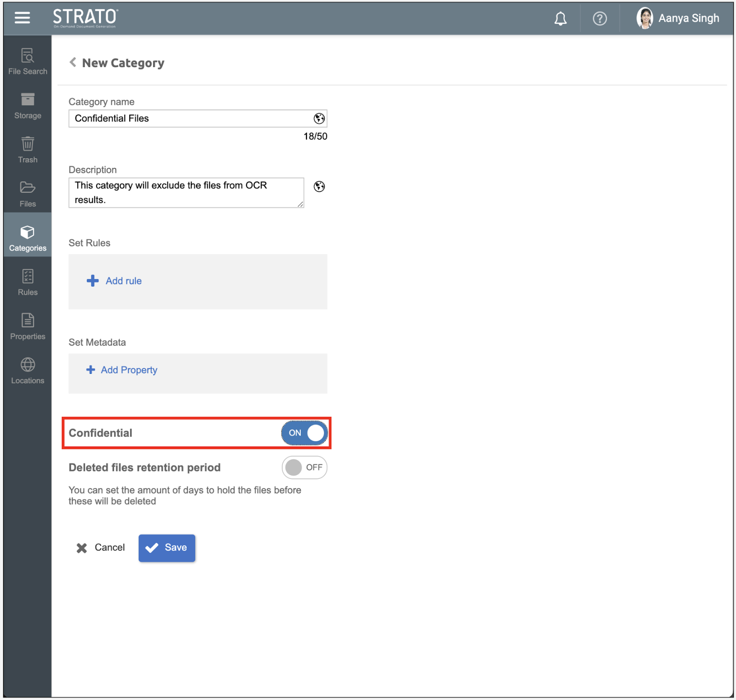The height and width of the screenshot is (700, 736).
Task: Turn off the Confidential toggle
Action: (304, 433)
